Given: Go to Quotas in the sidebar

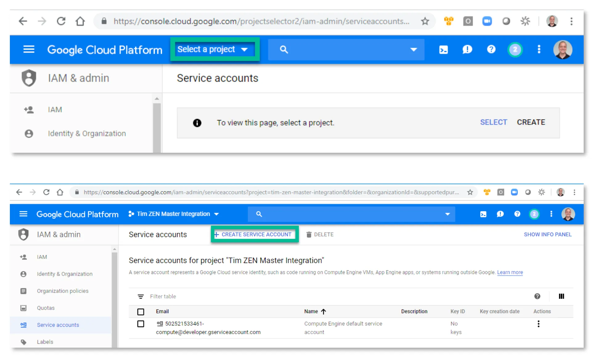Looking at the screenshot, I should click(x=46, y=308).
